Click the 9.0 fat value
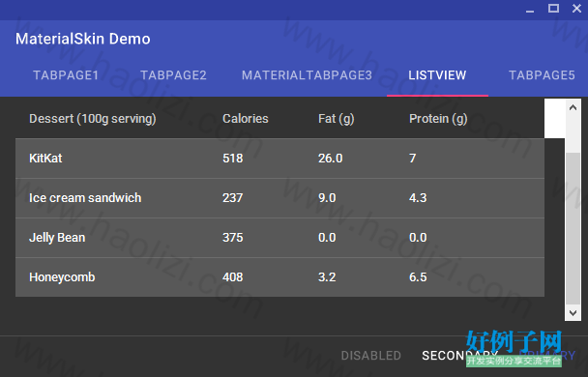Viewport: 588px width, 377px height. (327, 198)
